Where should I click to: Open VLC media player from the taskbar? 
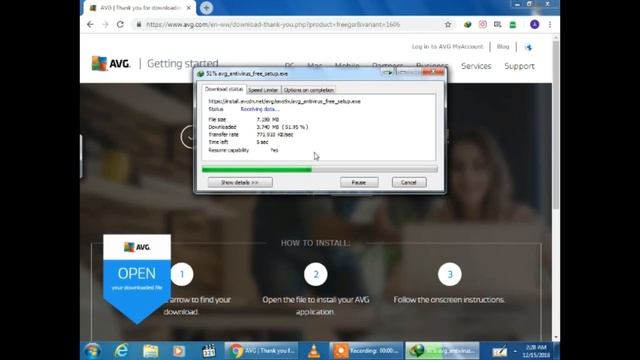point(313,351)
